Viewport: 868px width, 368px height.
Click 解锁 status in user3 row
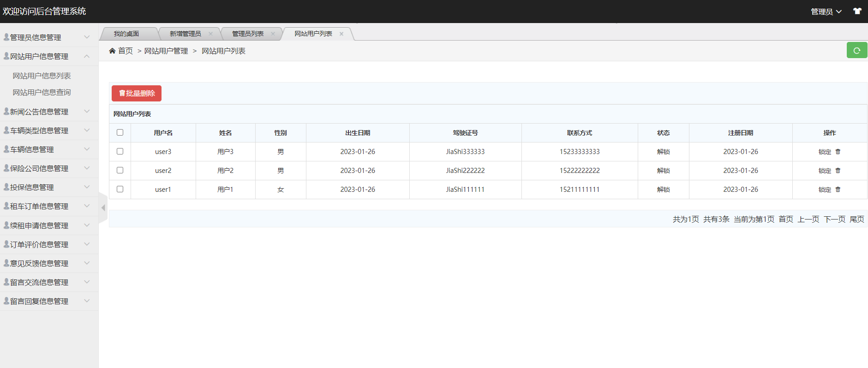tap(664, 152)
